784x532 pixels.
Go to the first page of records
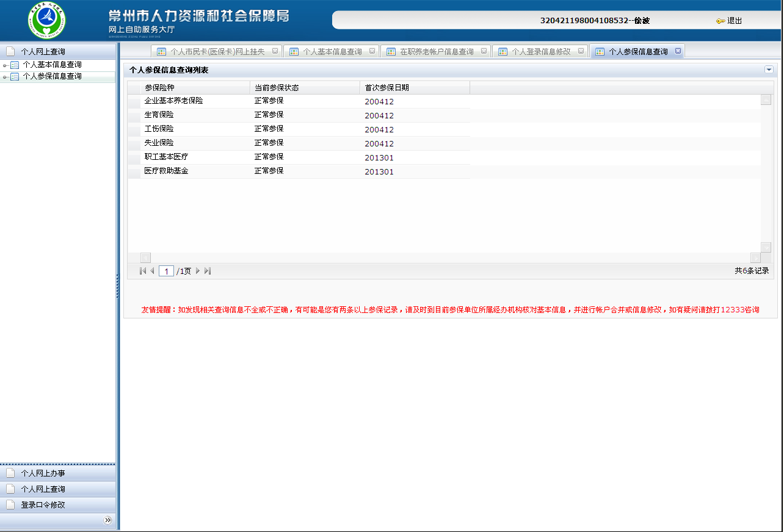[x=143, y=271]
